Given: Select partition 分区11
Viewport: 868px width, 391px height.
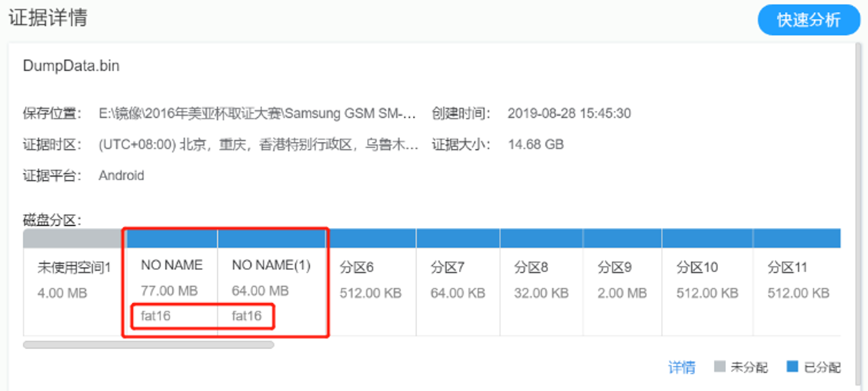Looking at the screenshot, I should coord(797,282).
